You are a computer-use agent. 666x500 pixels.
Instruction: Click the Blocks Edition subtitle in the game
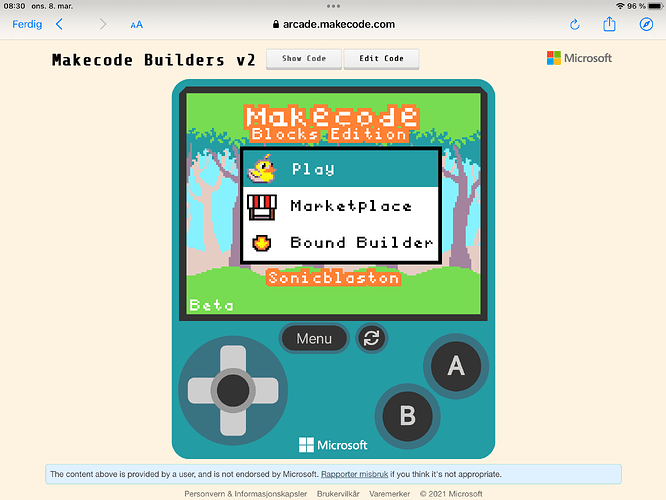[x=329, y=134]
